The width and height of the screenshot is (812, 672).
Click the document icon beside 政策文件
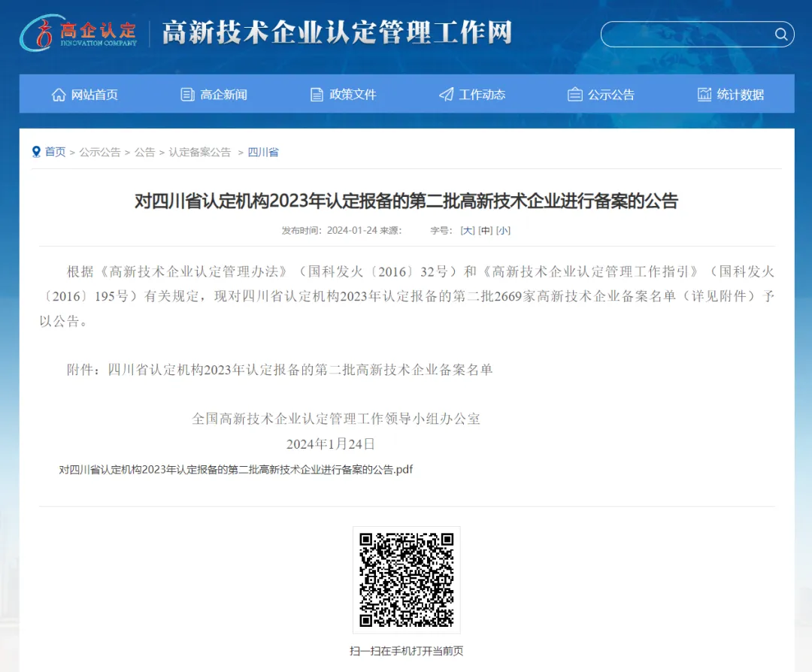(x=317, y=95)
